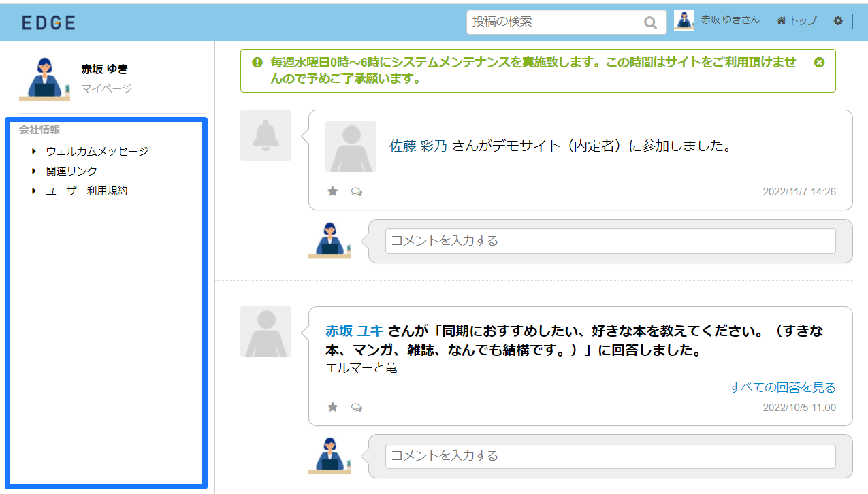
Task: Open ユーザー利用規約 in the sidebar
Action: coord(86,191)
